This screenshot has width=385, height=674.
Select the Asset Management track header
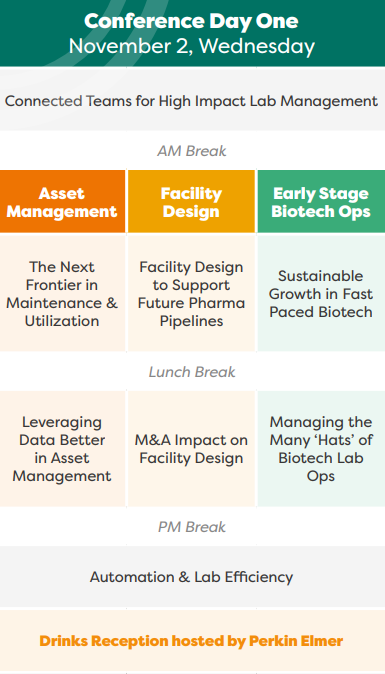pyautogui.click(x=62, y=202)
